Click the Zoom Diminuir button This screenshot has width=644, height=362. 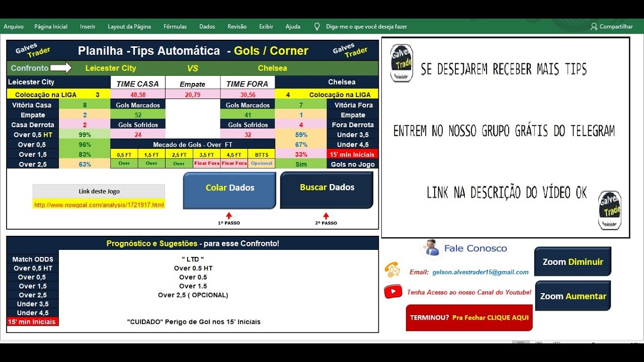pos(573,261)
